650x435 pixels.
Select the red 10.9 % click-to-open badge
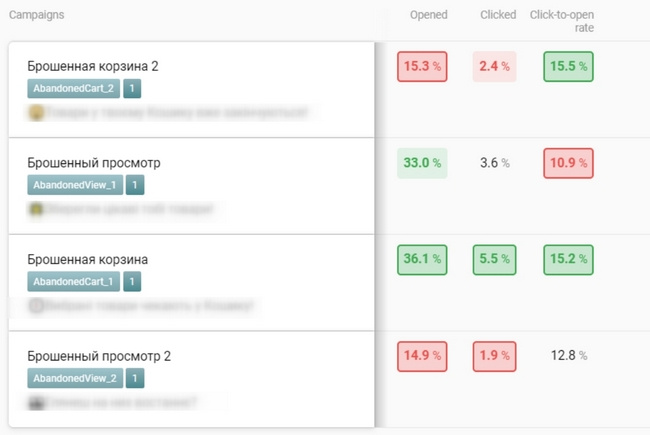[568, 163]
